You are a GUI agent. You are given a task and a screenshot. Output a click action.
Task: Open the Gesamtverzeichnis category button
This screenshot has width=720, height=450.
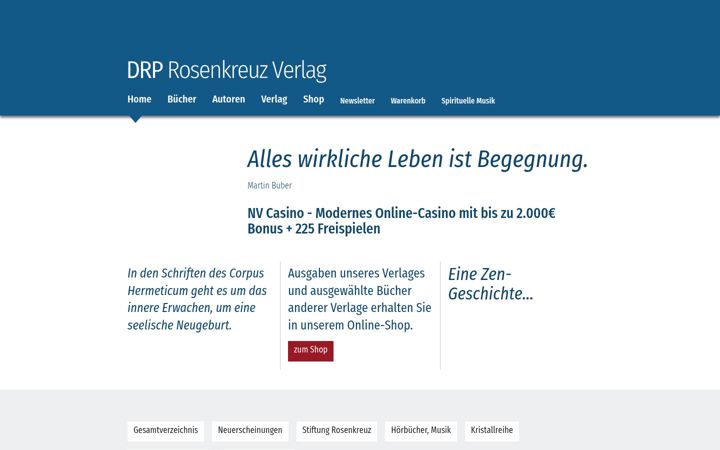pyautogui.click(x=165, y=431)
